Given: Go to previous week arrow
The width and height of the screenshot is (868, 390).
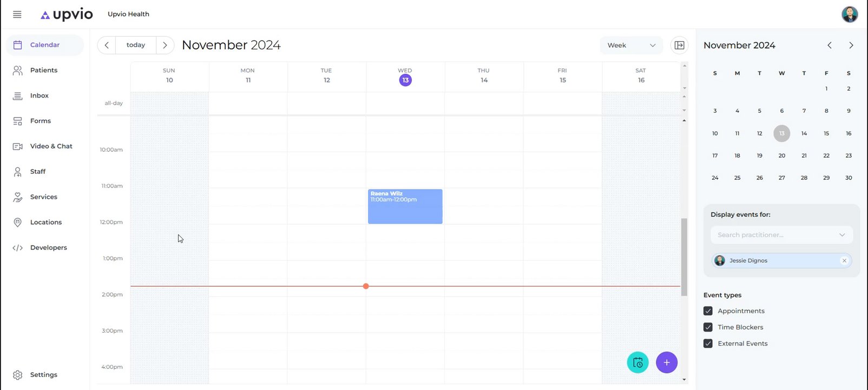Looking at the screenshot, I should click(107, 45).
